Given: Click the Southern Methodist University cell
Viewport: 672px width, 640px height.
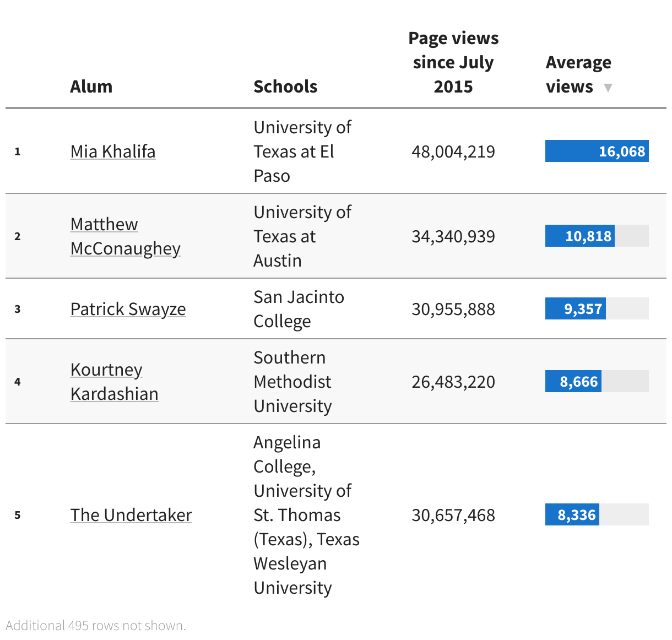Looking at the screenshot, I should click(x=292, y=382).
